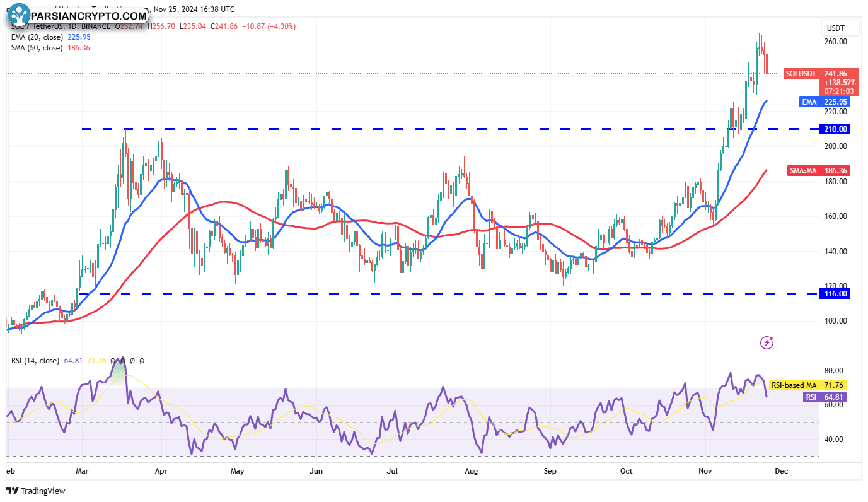Screen dimensions: 868x502
Task: Click the Dec label on time axis
Action: [x=782, y=471]
